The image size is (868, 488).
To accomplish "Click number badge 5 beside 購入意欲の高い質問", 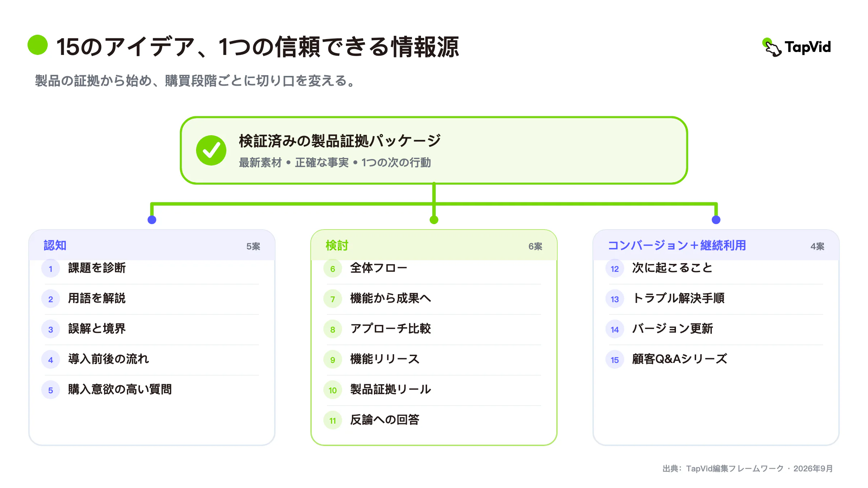I will click(51, 390).
